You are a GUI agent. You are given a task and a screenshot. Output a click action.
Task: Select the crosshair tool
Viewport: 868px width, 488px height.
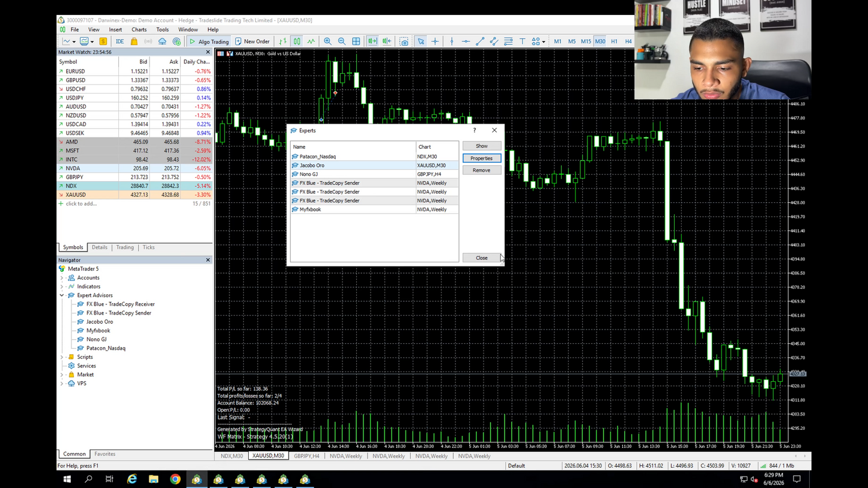tap(436, 41)
